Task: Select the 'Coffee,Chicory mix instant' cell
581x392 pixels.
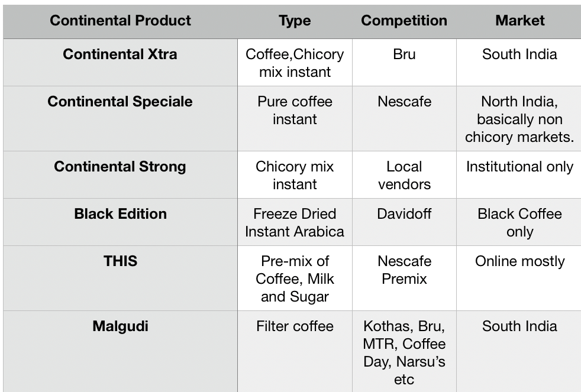Action: pyautogui.click(x=294, y=63)
